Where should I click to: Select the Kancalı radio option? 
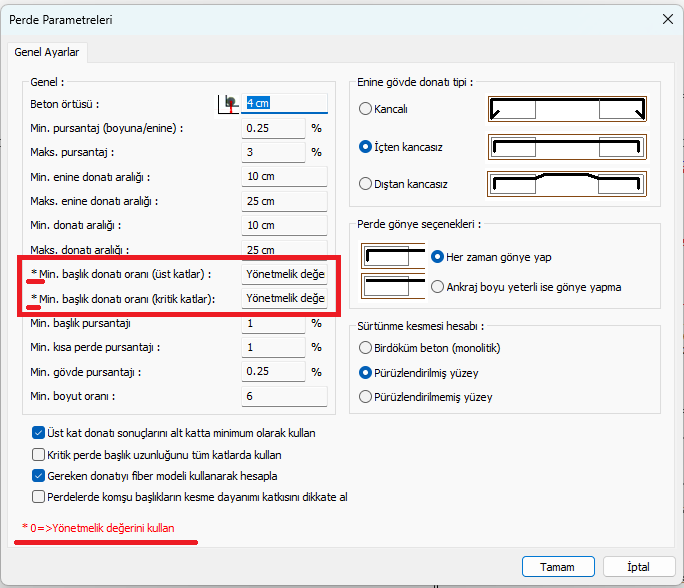click(366, 109)
